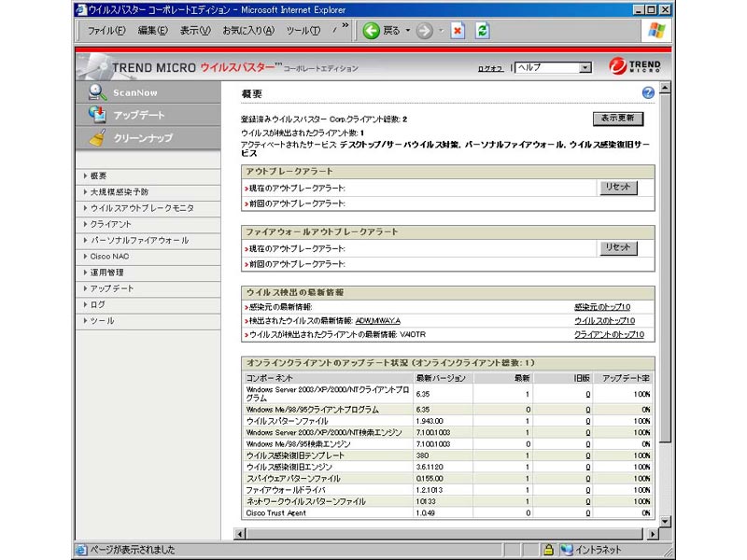747x560 pixels.
Task: Click the 旧版 count for ウイルスパターンファイル
Action: [588, 421]
